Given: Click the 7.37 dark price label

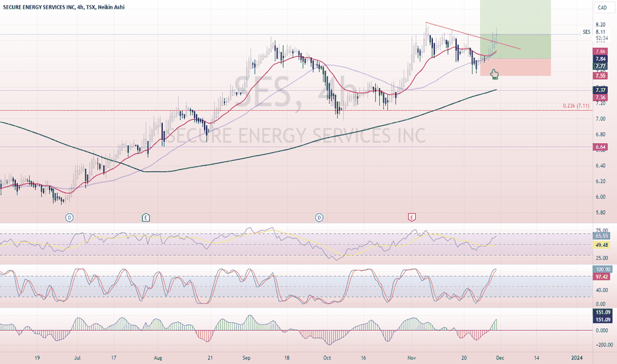Looking at the screenshot, I should coord(600,90).
